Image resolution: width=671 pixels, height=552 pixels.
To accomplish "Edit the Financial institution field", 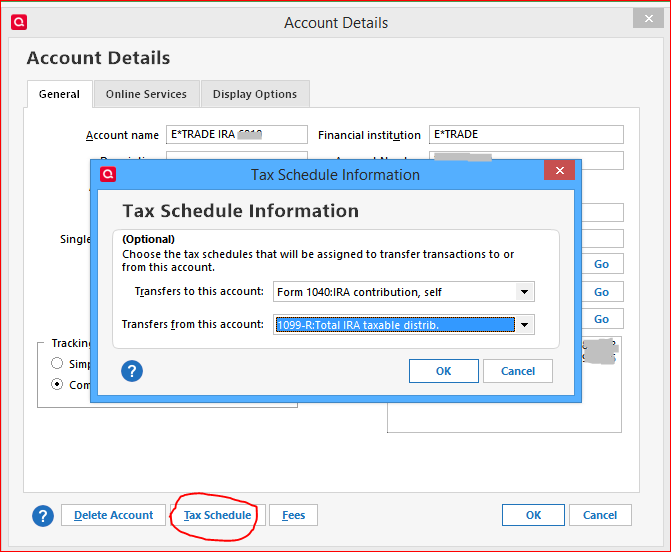I will click(526, 134).
